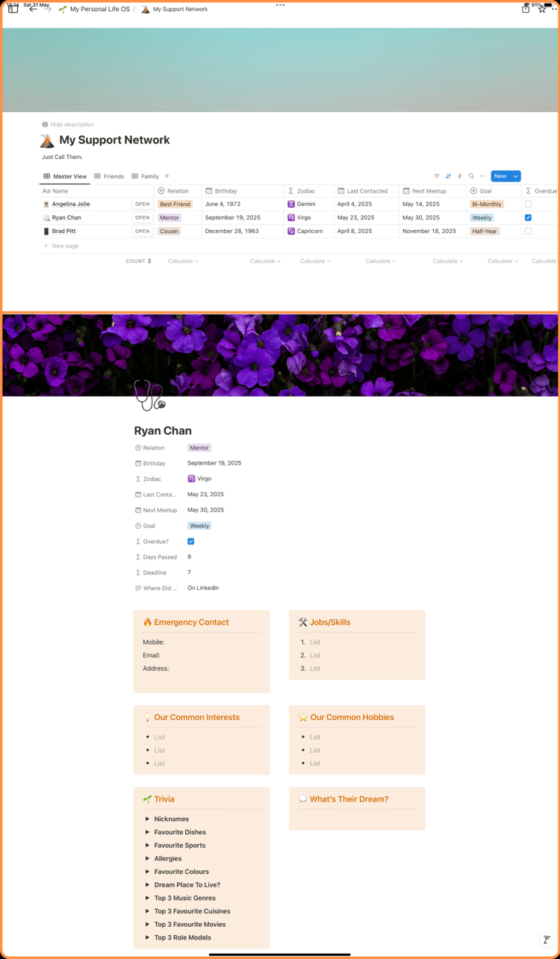560x959 pixels.
Task: Click the Weekly goal tag in page properties
Action: [x=199, y=526]
